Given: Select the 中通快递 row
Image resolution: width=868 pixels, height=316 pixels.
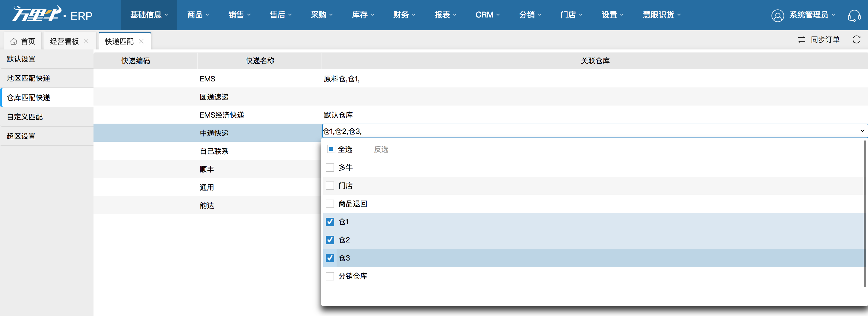Looking at the screenshot, I should (207, 133).
